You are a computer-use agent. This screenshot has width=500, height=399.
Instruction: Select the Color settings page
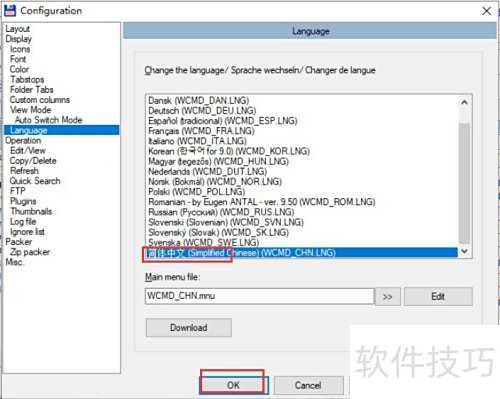pyautogui.click(x=19, y=69)
